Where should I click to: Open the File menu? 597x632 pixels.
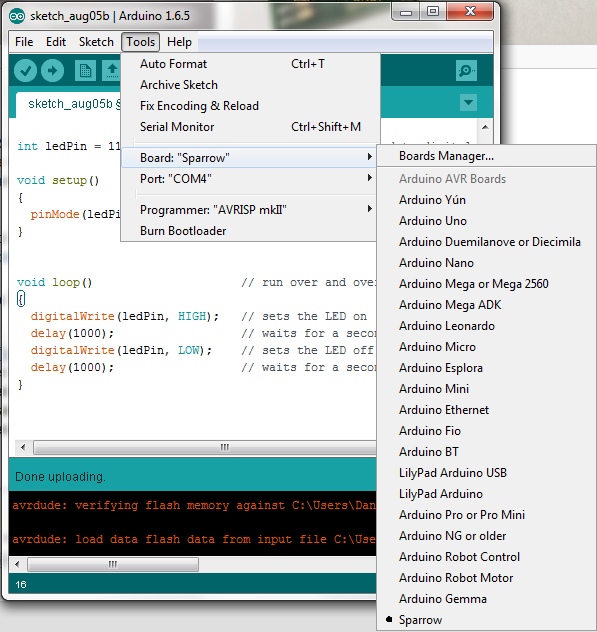[24, 42]
